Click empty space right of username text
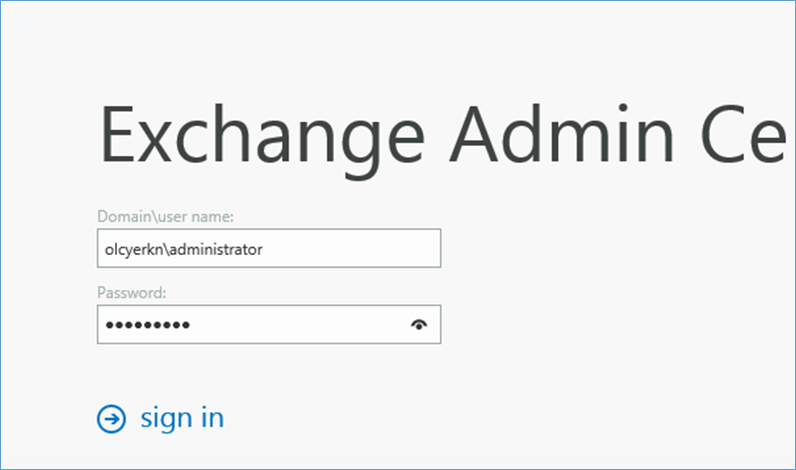Image resolution: width=796 pixels, height=470 pixels. point(350,248)
